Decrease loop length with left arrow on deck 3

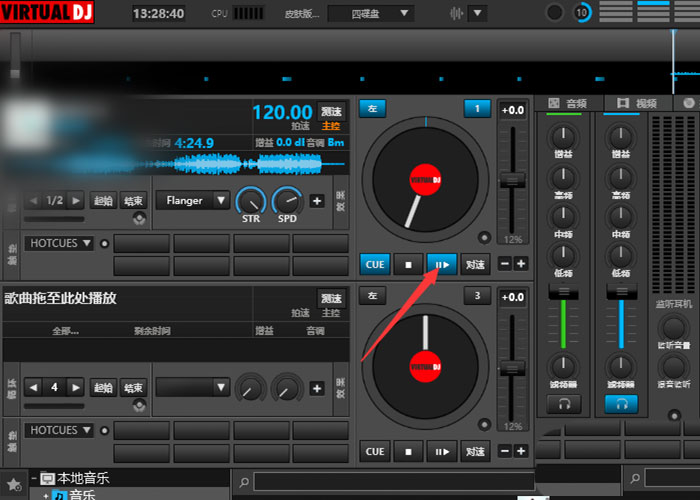click(x=33, y=388)
